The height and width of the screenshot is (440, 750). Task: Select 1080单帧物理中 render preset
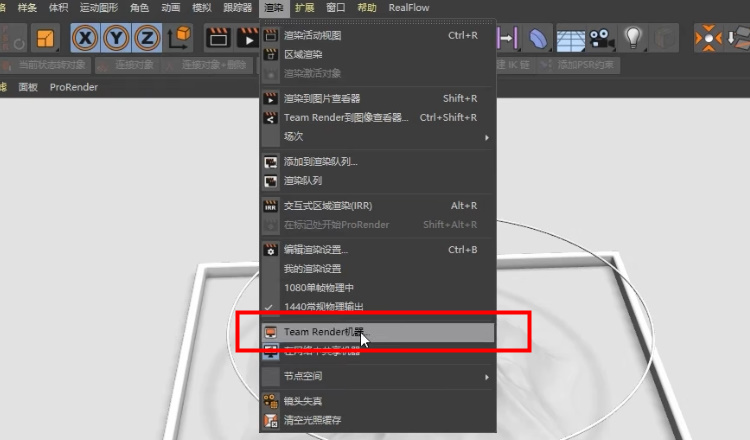click(378, 288)
